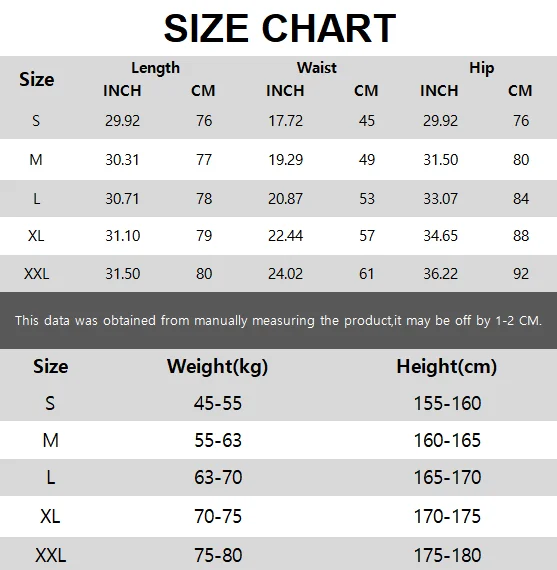The width and height of the screenshot is (557, 570).
Task: Click weight range 75-80
Action: (x=218, y=555)
